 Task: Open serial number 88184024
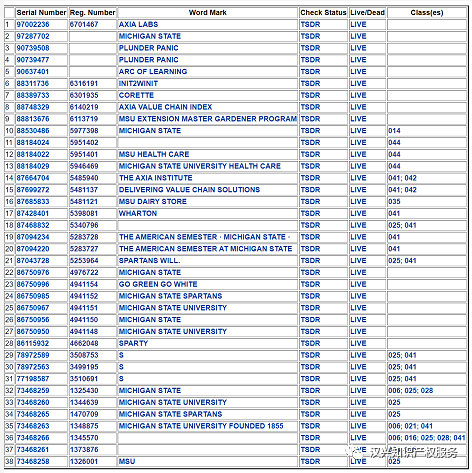click(x=33, y=142)
